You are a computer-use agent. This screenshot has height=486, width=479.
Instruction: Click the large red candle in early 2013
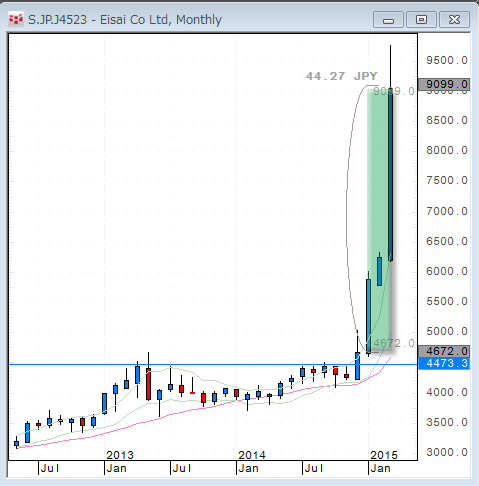(x=148, y=384)
